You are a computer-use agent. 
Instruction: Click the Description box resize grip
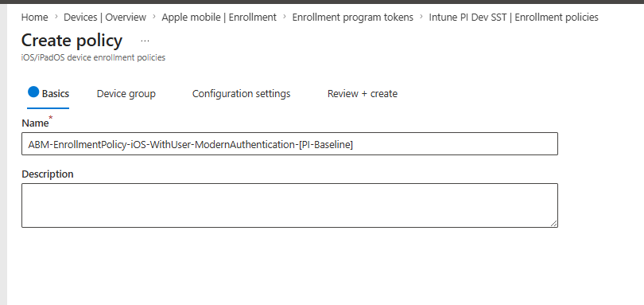[553, 223]
